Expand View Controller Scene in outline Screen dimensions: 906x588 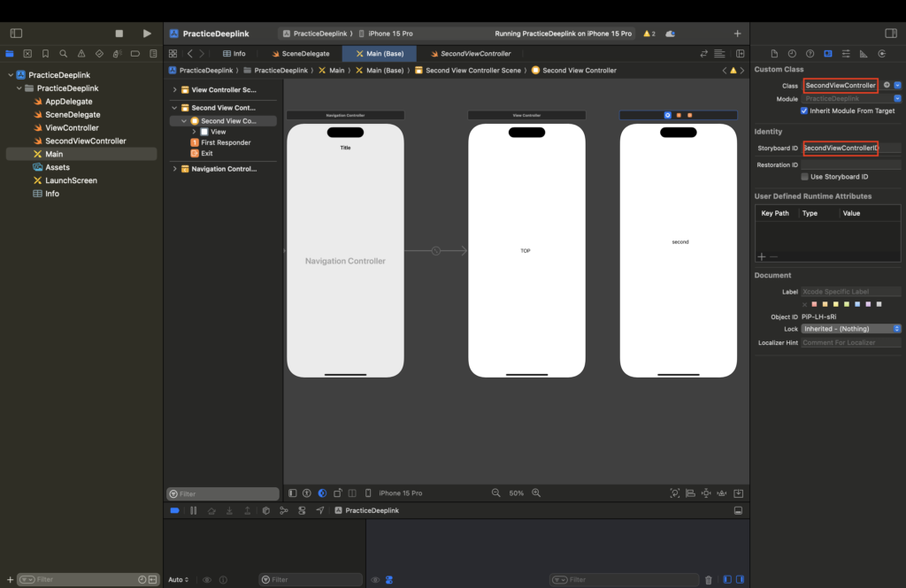[174, 90]
